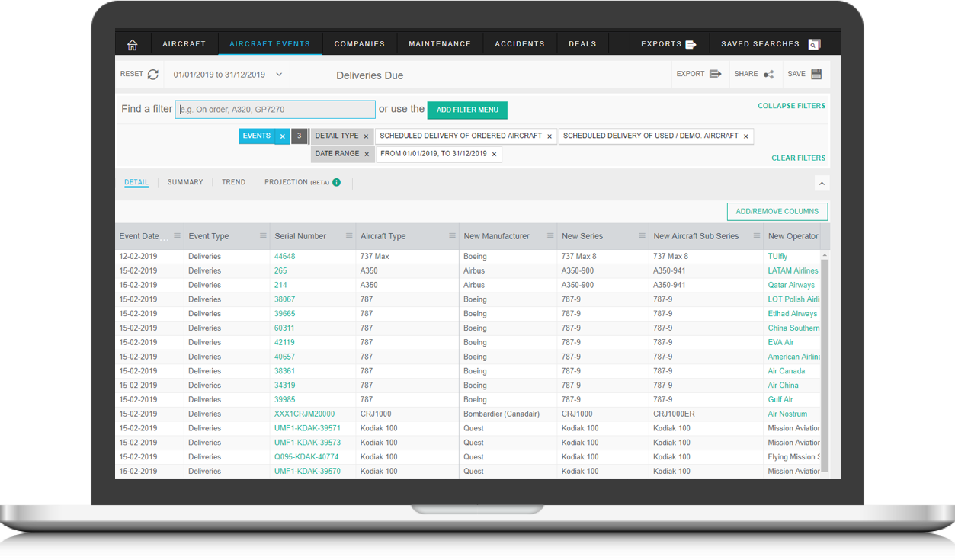This screenshot has width=955, height=560.
Task: Click the Reset refresh icon
Action: [x=153, y=75]
